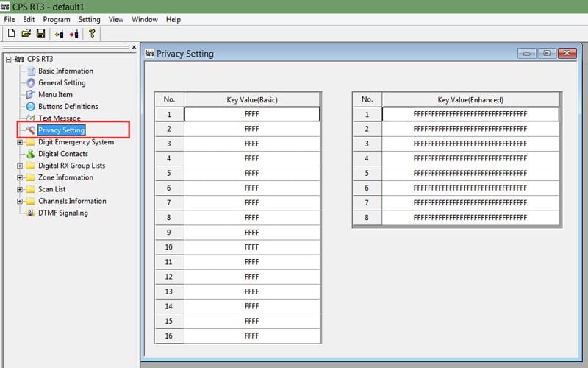Click the Menu Item tree icon
This screenshot has height=368, width=588.
point(30,95)
